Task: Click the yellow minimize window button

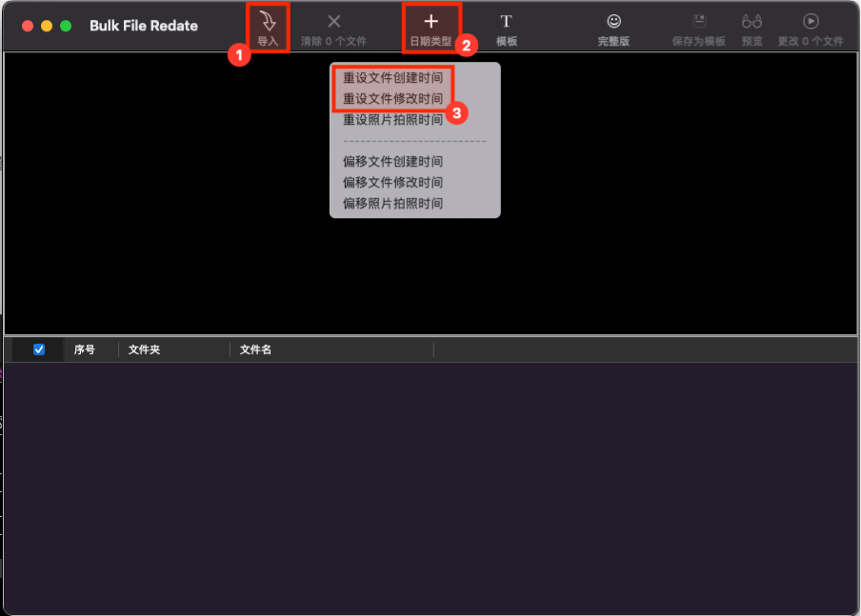Action: [x=47, y=26]
